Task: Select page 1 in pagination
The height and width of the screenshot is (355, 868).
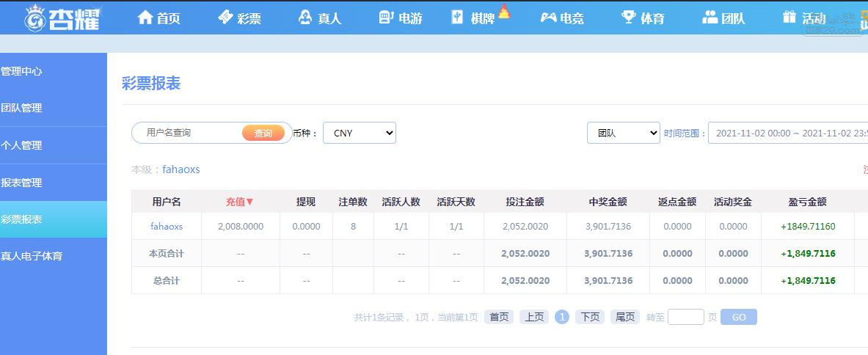Action: (562, 317)
